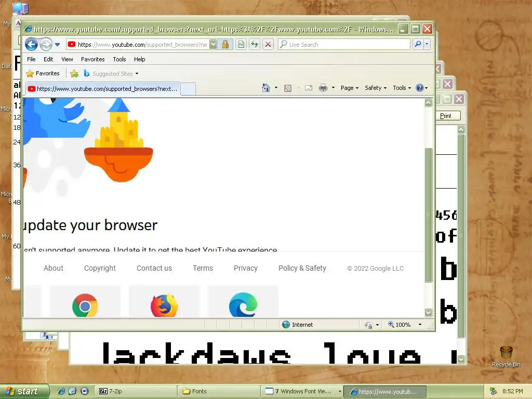Launch Windows Media Player Quick Launch icon

click(85, 391)
